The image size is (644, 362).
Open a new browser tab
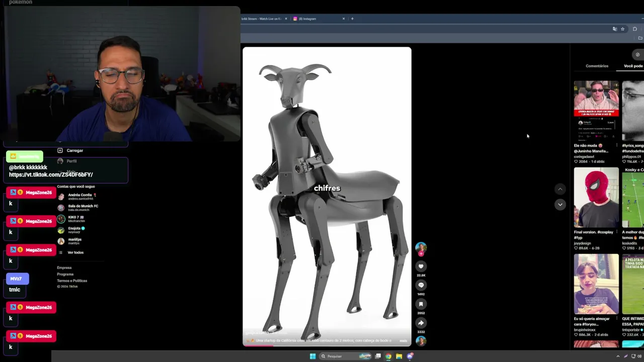pos(352,19)
